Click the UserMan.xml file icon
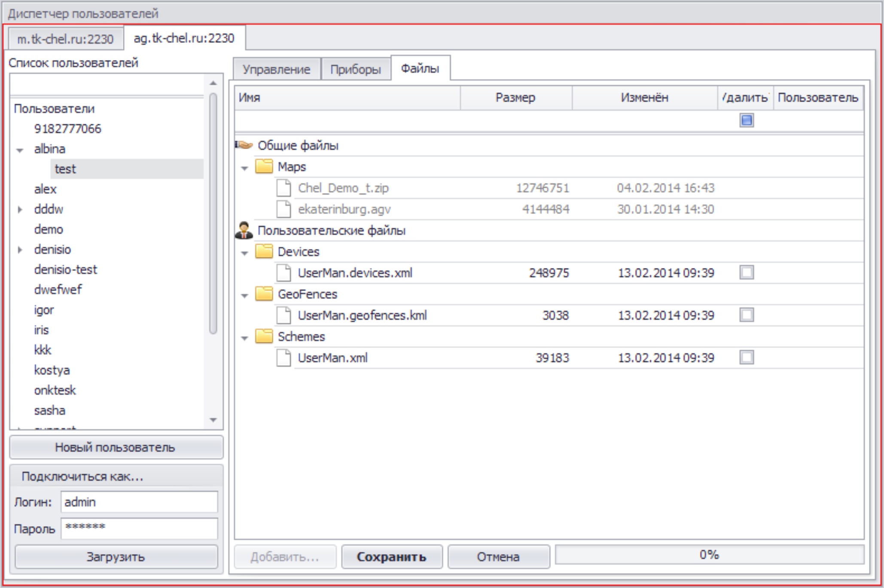Image resolution: width=884 pixels, height=588 pixels. (283, 358)
